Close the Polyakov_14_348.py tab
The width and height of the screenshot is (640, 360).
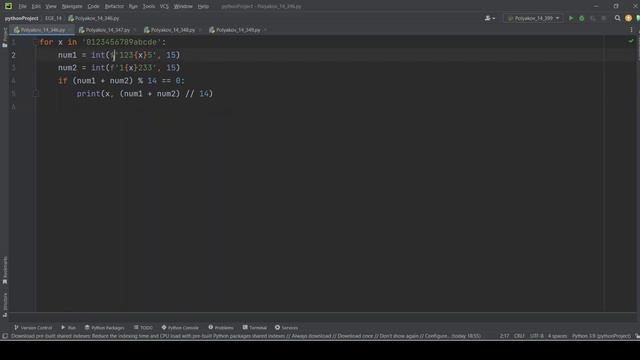click(200, 30)
